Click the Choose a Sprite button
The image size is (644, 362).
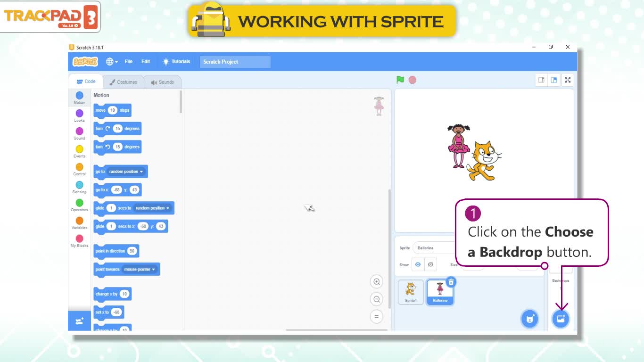[529, 319]
